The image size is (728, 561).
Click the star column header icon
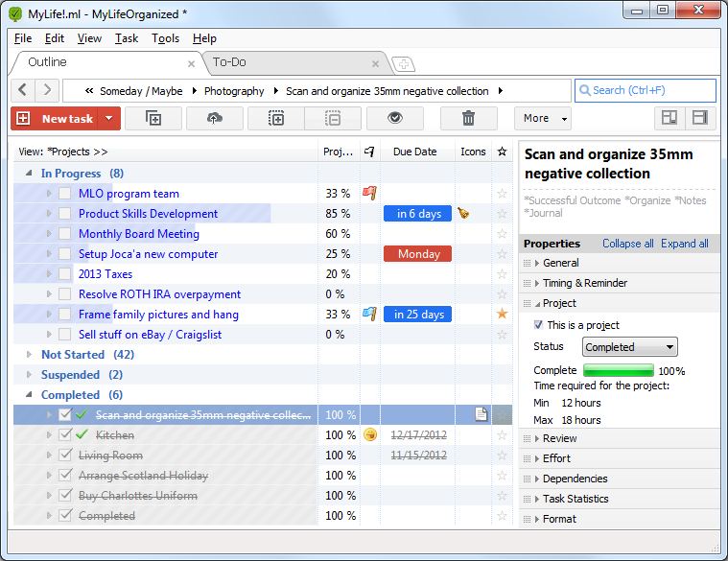(502, 152)
